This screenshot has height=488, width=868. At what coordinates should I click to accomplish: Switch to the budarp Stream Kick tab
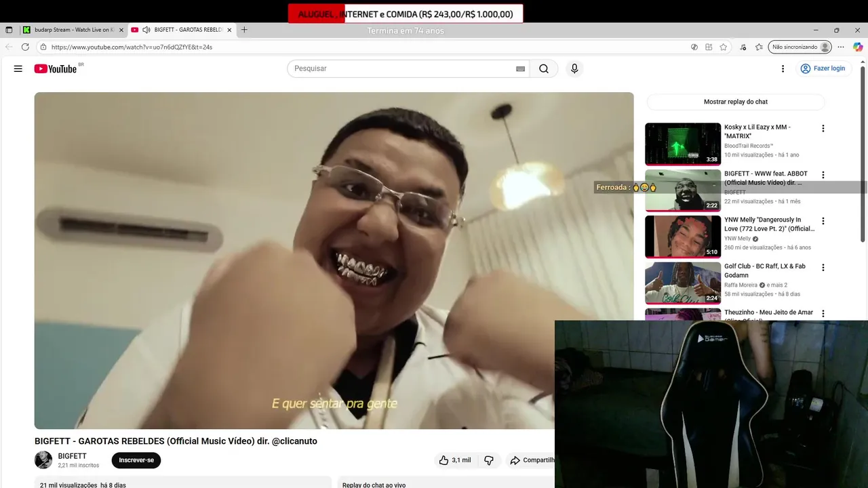coord(73,30)
